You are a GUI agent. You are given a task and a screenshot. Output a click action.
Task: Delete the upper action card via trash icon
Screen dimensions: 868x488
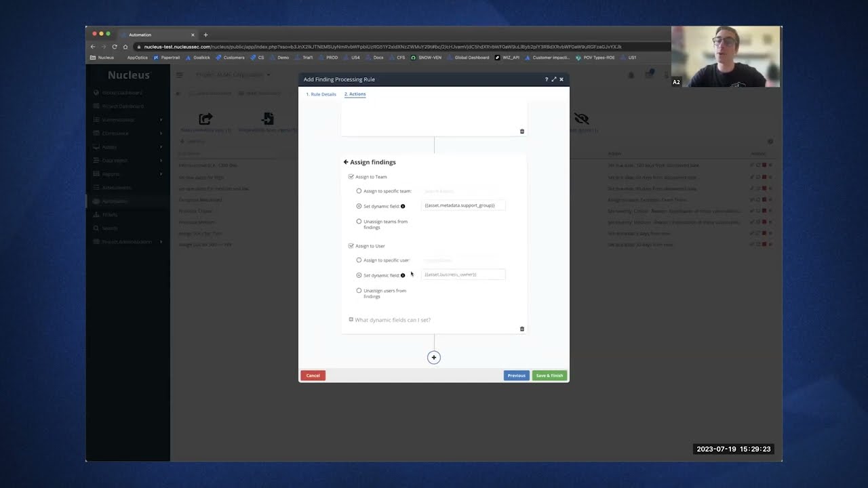click(x=522, y=131)
